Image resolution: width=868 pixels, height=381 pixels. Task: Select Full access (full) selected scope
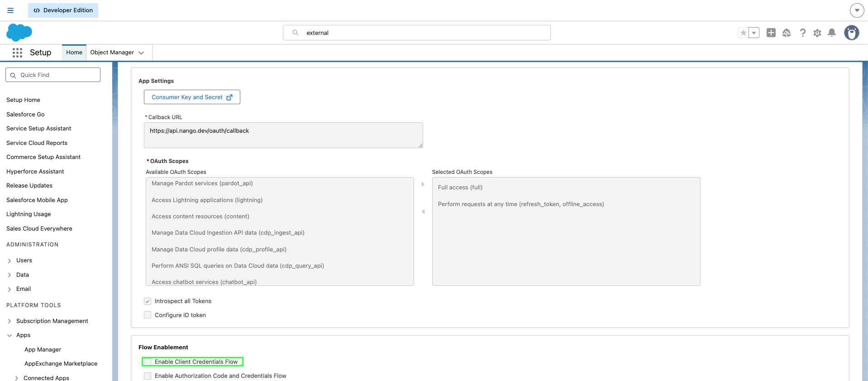coord(460,188)
